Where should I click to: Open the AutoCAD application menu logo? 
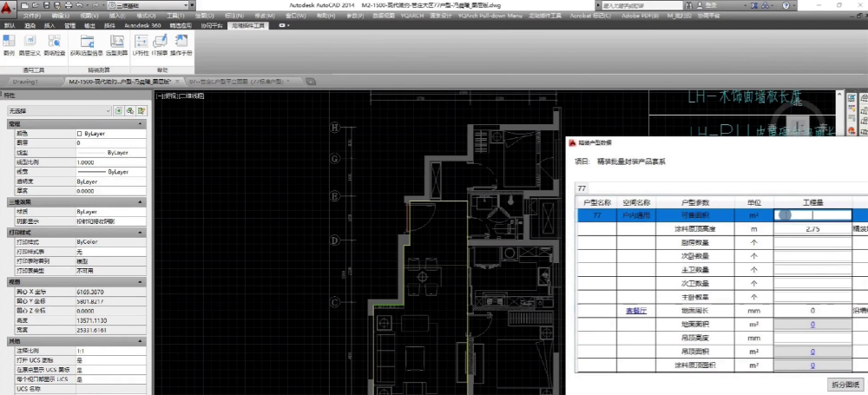(9, 9)
